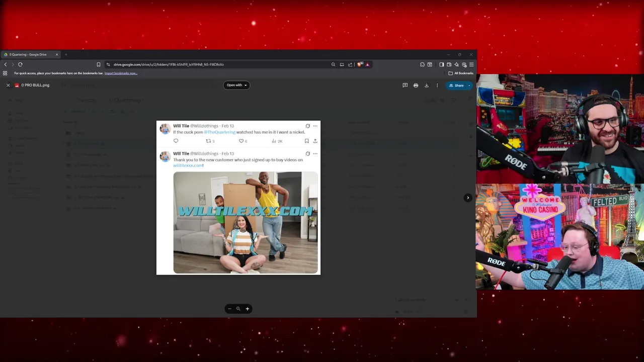644x362 pixels.
Task: Click the blue Share button
Action: pyautogui.click(x=456, y=85)
